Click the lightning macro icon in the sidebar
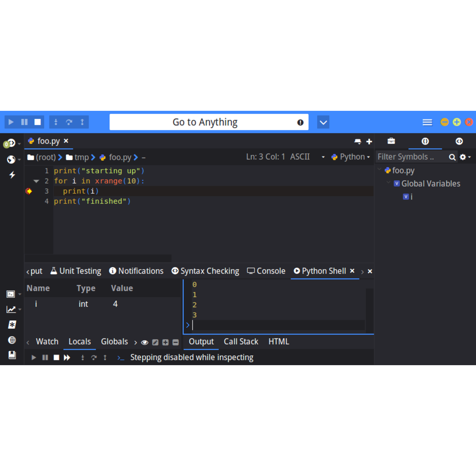This screenshot has width=476, height=476. 12,175
